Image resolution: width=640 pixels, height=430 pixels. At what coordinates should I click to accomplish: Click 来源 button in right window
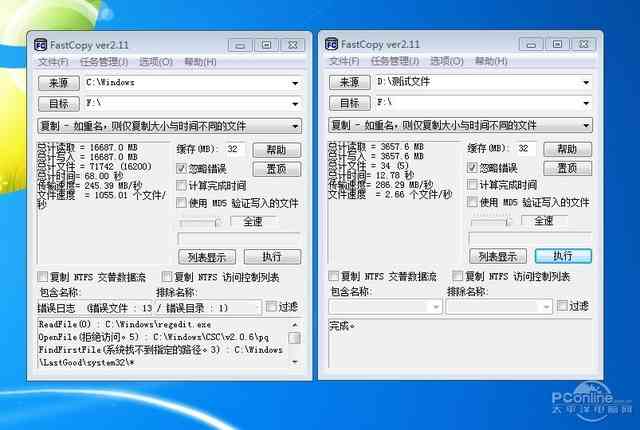click(x=350, y=82)
